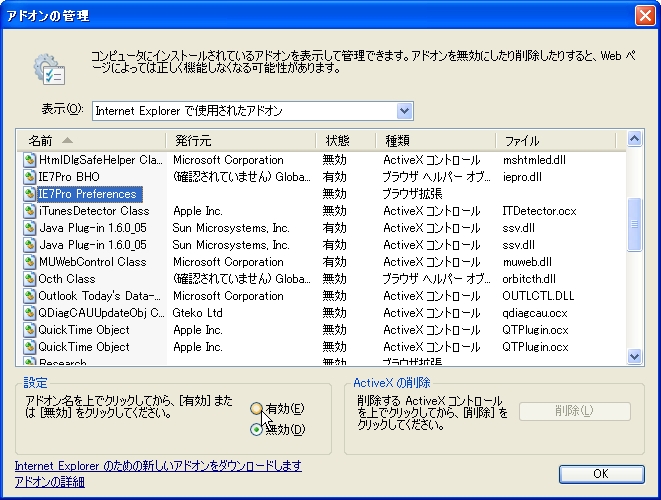
Task: Sort list by 状態 column header
Action: [x=346, y=140]
